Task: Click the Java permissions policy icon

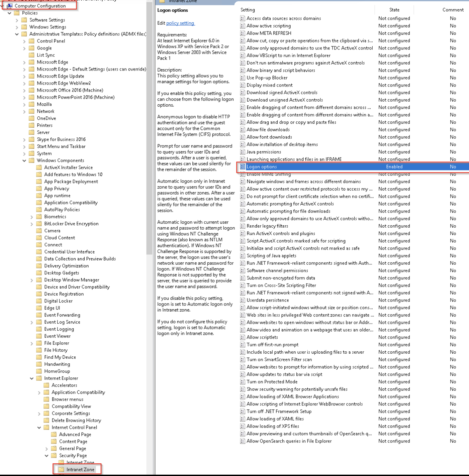Action: [243, 152]
